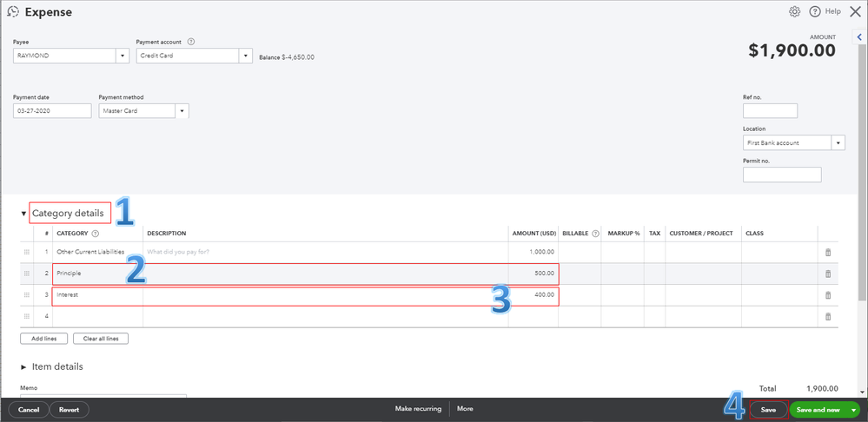Open the Save and new dropdown arrow
The image size is (868, 422).
coord(853,410)
